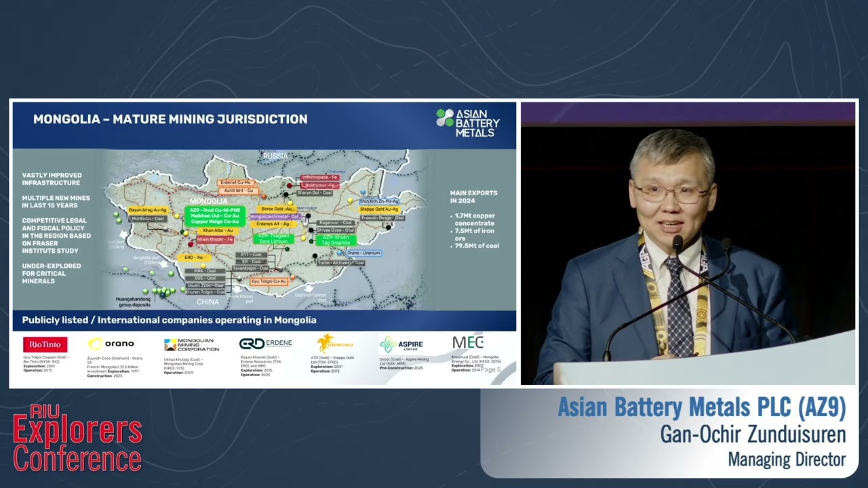The height and width of the screenshot is (488, 868).
Task: Select the Tumen Ail Invest - Coal label
Action: pyautogui.click(x=340, y=262)
